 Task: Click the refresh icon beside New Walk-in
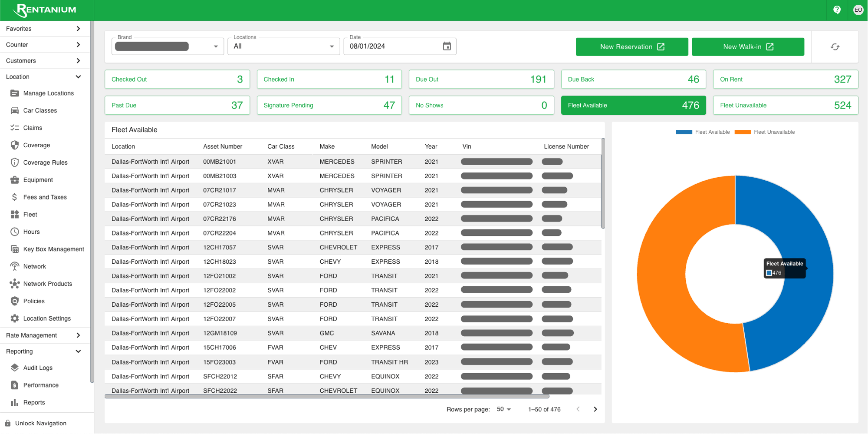(835, 46)
